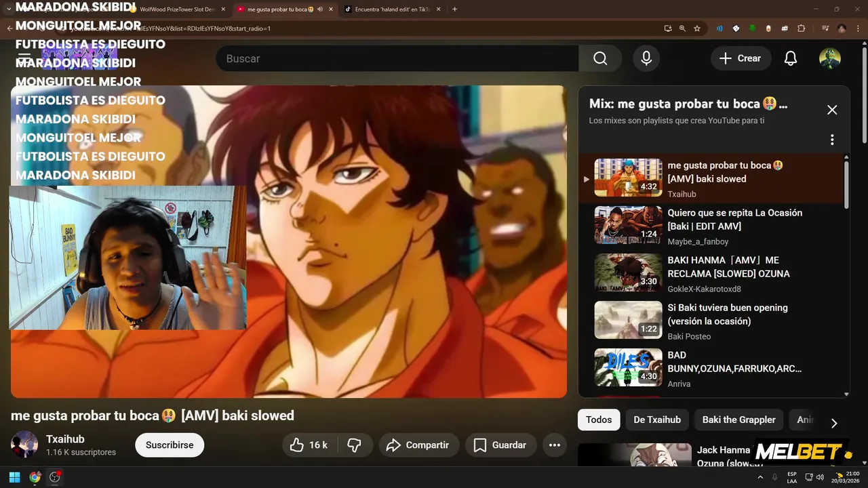Show more filter chips with right arrow
This screenshot has width=868, height=488.
(x=834, y=423)
